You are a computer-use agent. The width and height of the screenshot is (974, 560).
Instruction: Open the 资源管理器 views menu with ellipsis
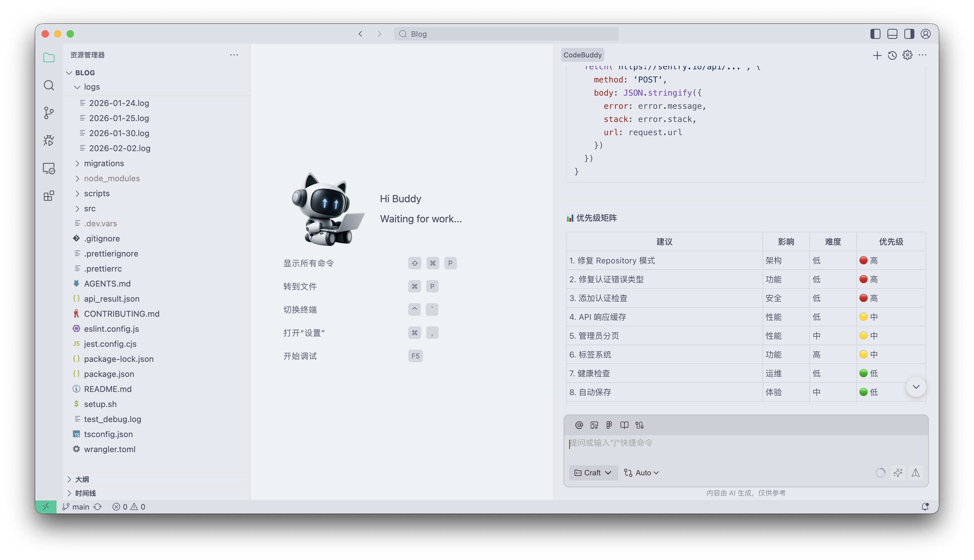pos(234,55)
